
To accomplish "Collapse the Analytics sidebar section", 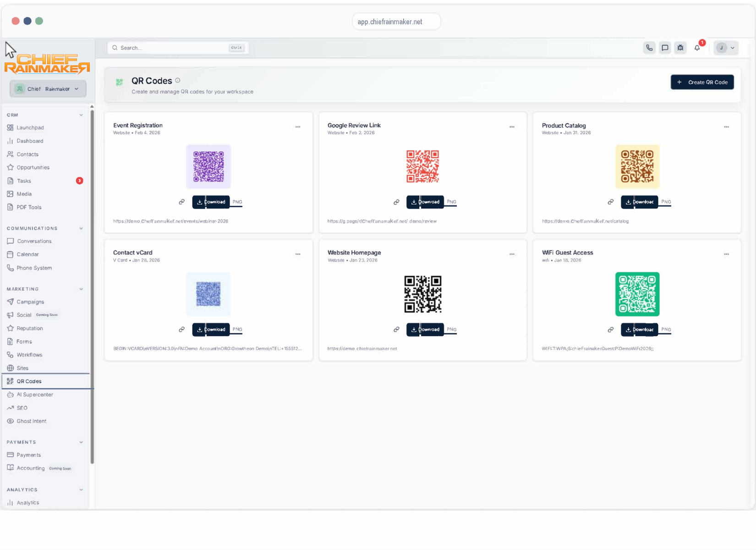I will 81,489.
